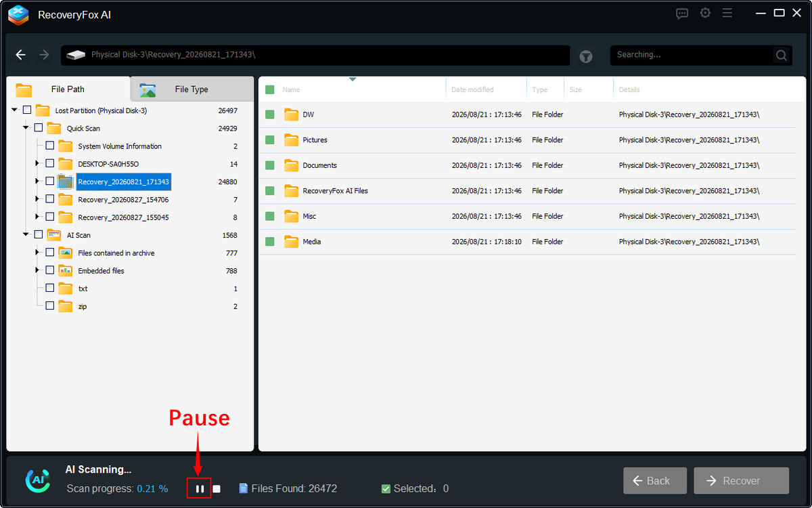Pause the AI scan
The image size is (812, 508).
pyautogui.click(x=200, y=488)
